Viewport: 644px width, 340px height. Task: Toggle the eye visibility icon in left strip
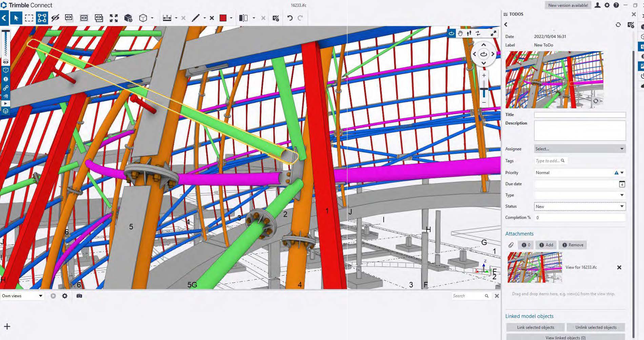(x=6, y=62)
